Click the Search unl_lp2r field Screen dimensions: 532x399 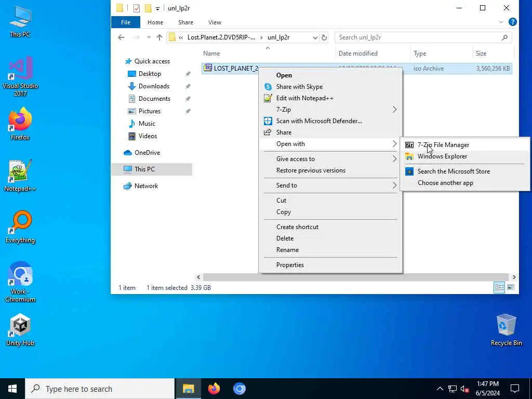point(423,37)
